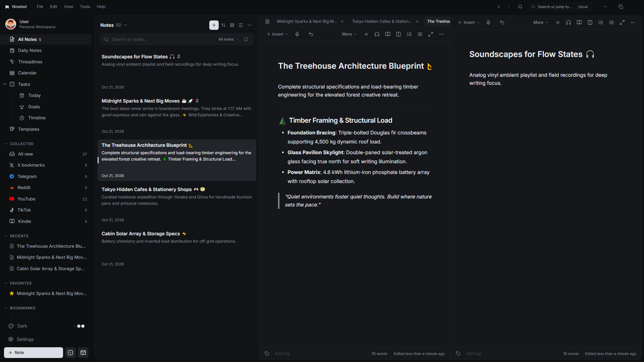This screenshot has width=644, height=362.
Task: Expand the Soundscapes pane to fullscreen
Action: point(622,22)
